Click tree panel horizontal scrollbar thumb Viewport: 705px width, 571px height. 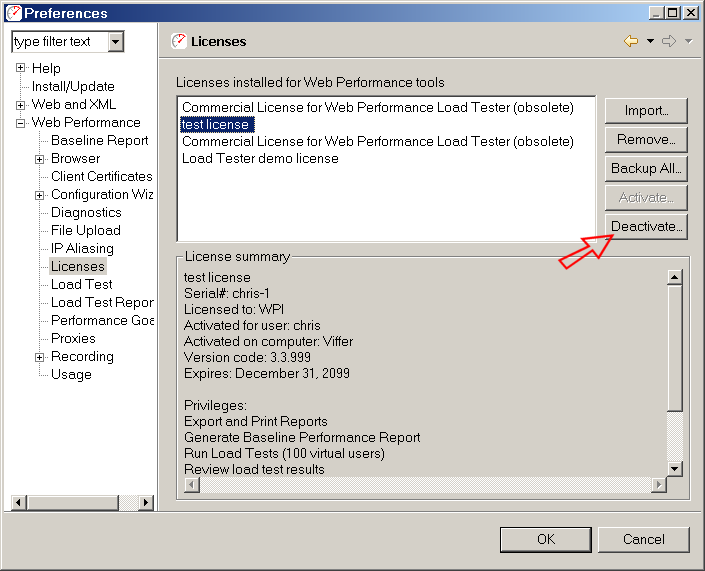[73, 503]
